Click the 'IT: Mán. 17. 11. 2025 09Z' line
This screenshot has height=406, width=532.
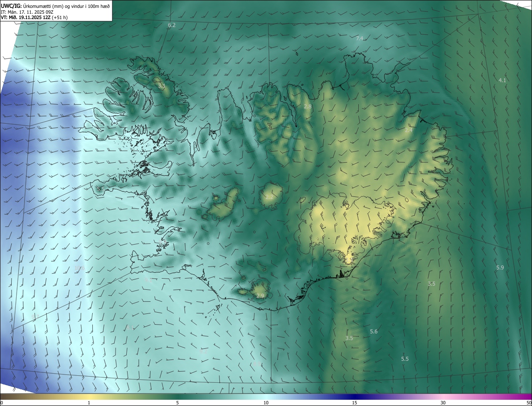click(27, 12)
